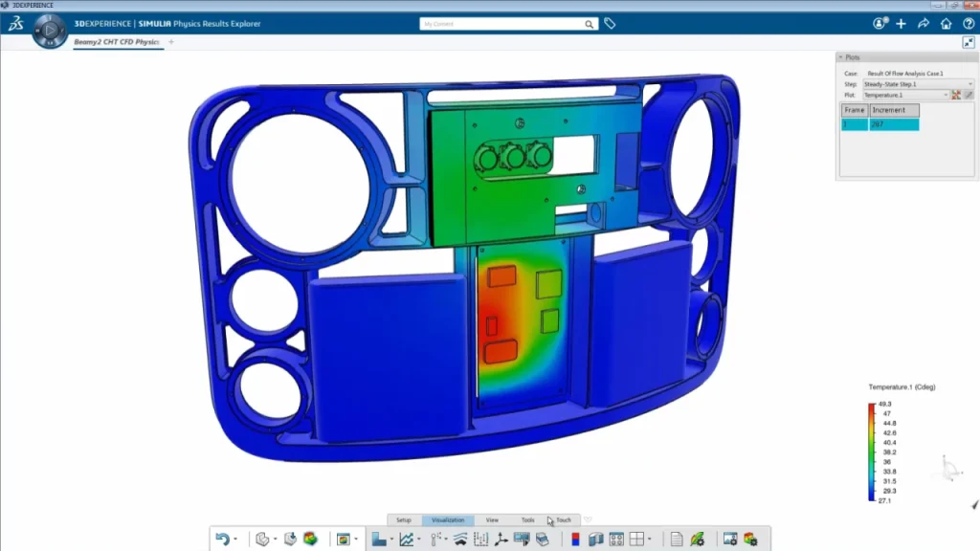
Task: Open the Step dropdown Steady-State Step.1
Action: point(918,84)
